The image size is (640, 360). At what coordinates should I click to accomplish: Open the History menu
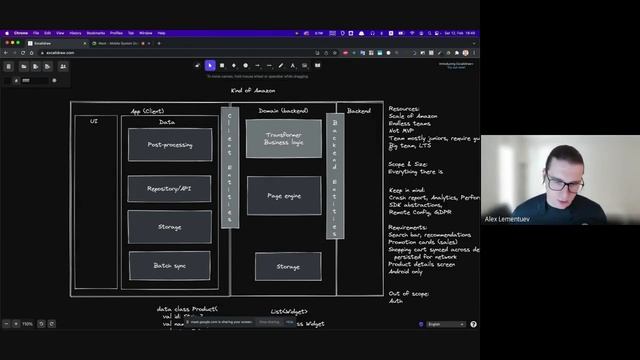[75, 33]
